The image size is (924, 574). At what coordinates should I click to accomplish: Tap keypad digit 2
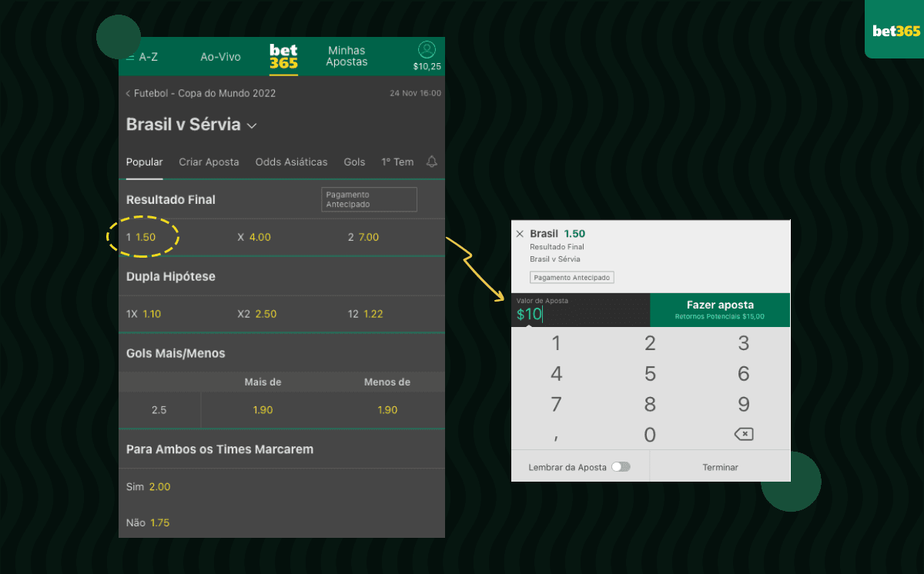click(x=650, y=343)
